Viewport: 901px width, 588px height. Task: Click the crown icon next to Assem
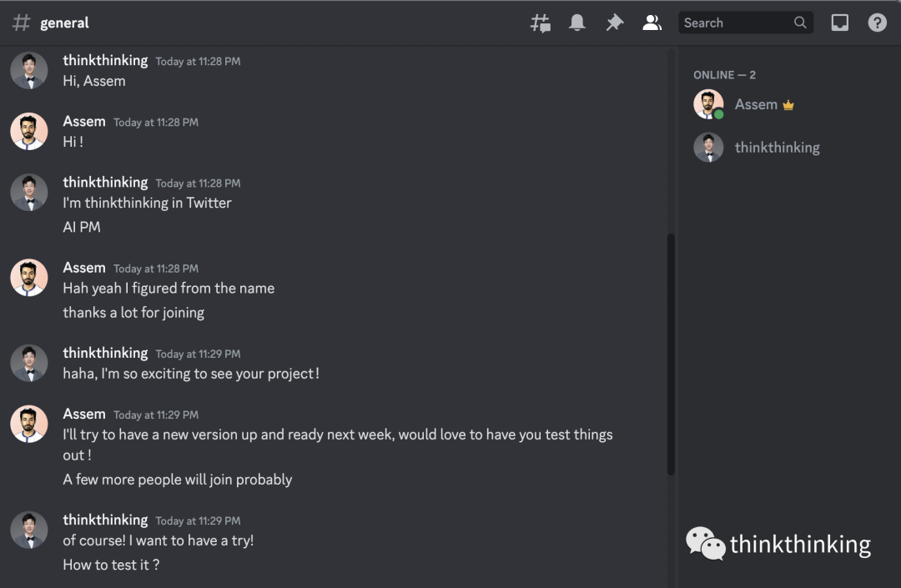click(x=788, y=105)
